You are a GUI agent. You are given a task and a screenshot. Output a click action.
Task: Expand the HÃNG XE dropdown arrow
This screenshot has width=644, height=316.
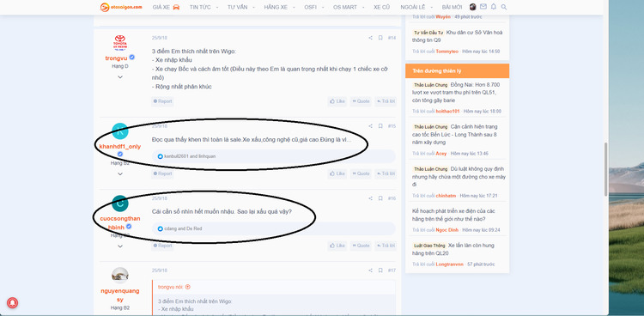(294, 7)
